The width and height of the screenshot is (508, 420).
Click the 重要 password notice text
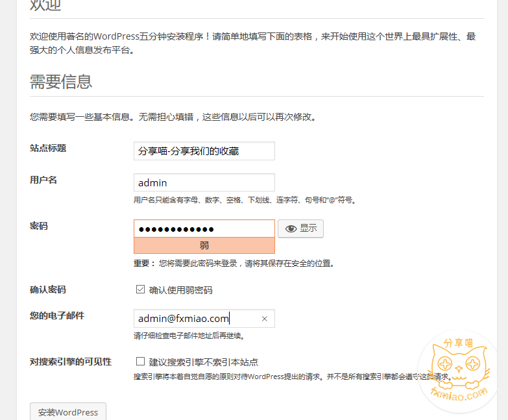tap(234, 263)
